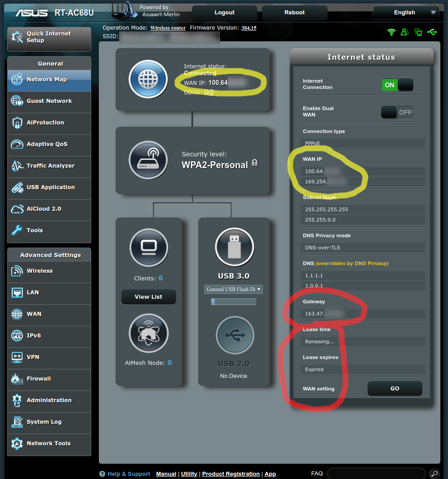Click the search magnifier icon beside FAQ field
This screenshot has height=479, width=448.
click(x=434, y=474)
